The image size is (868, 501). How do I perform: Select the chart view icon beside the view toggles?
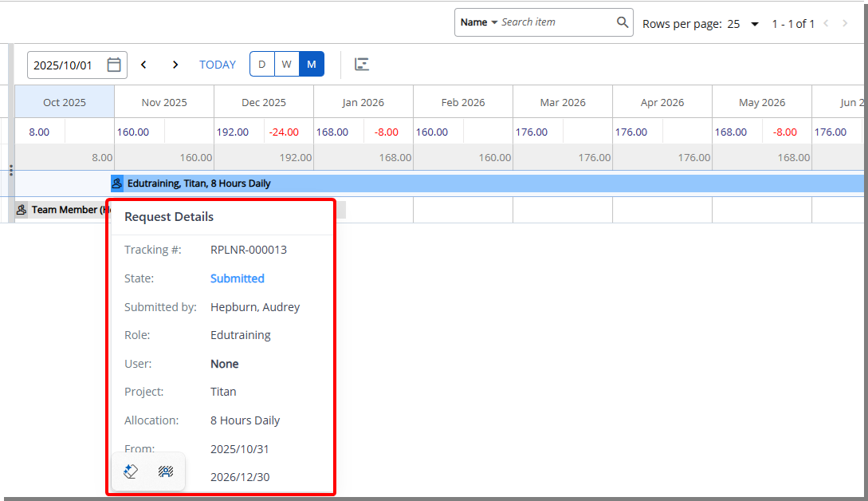pyautogui.click(x=362, y=64)
